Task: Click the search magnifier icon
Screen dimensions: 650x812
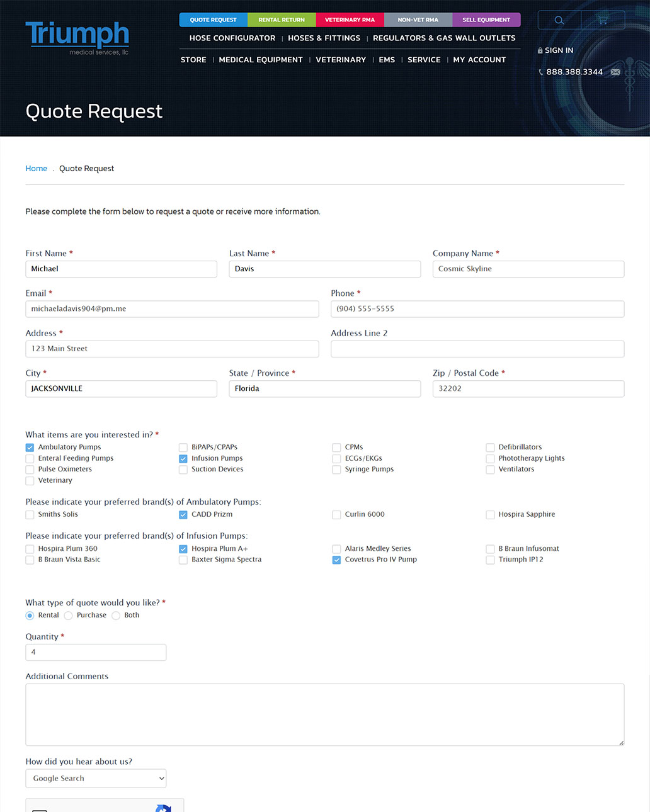Action: tap(559, 20)
